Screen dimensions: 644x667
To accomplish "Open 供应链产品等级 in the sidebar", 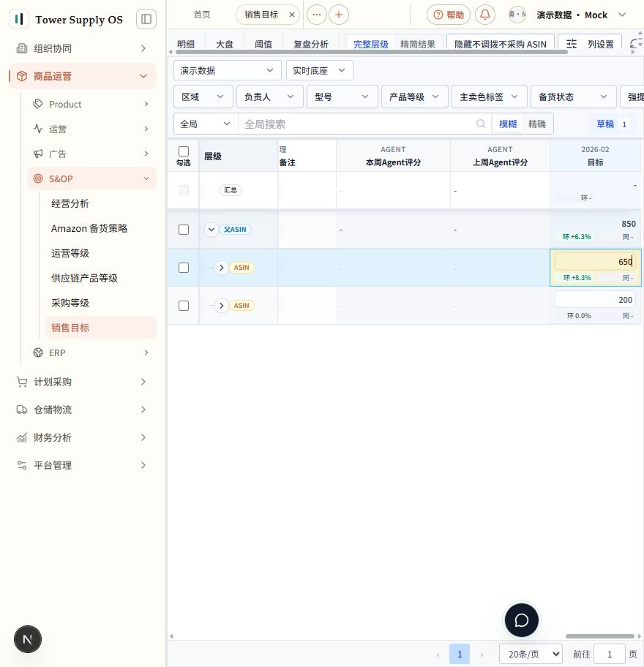I will click(x=84, y=278).
